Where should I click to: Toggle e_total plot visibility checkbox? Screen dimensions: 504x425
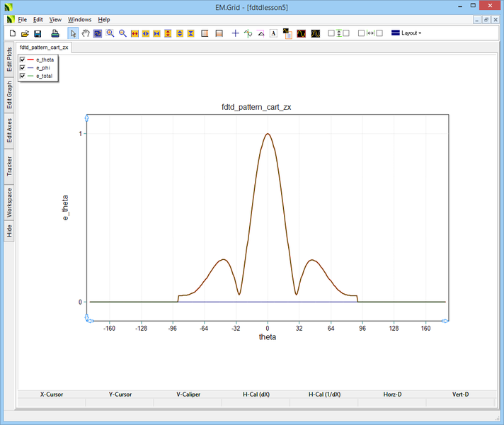[23, 76]
